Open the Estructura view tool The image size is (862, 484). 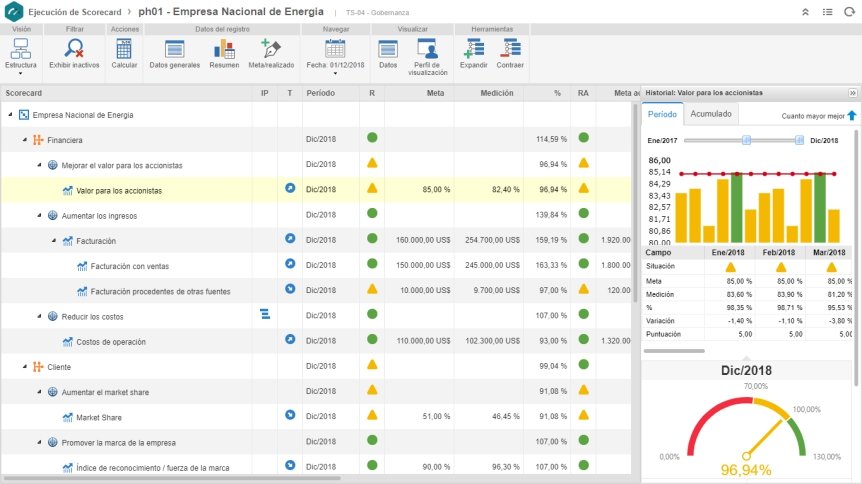(x=21, y=55)
